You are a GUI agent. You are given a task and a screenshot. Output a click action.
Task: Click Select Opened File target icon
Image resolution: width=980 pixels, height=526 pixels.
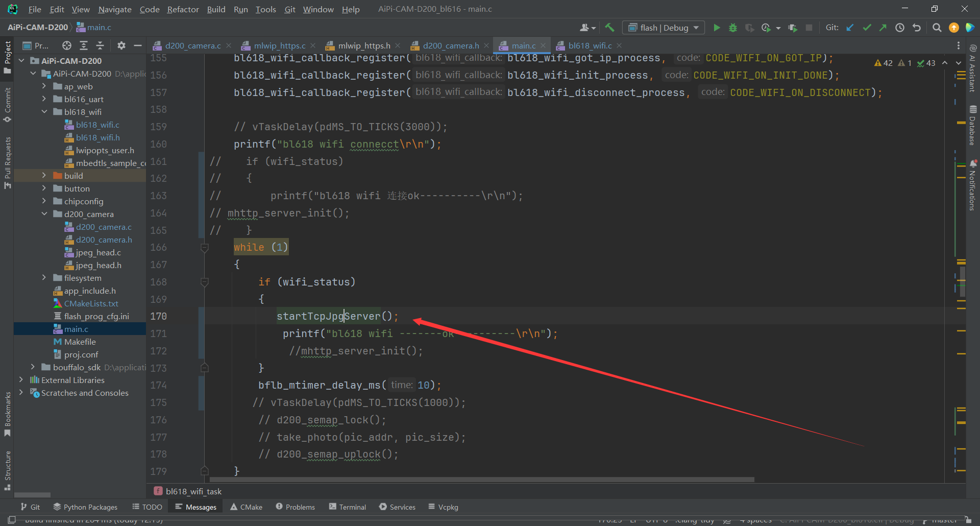[x=67, y=45]
